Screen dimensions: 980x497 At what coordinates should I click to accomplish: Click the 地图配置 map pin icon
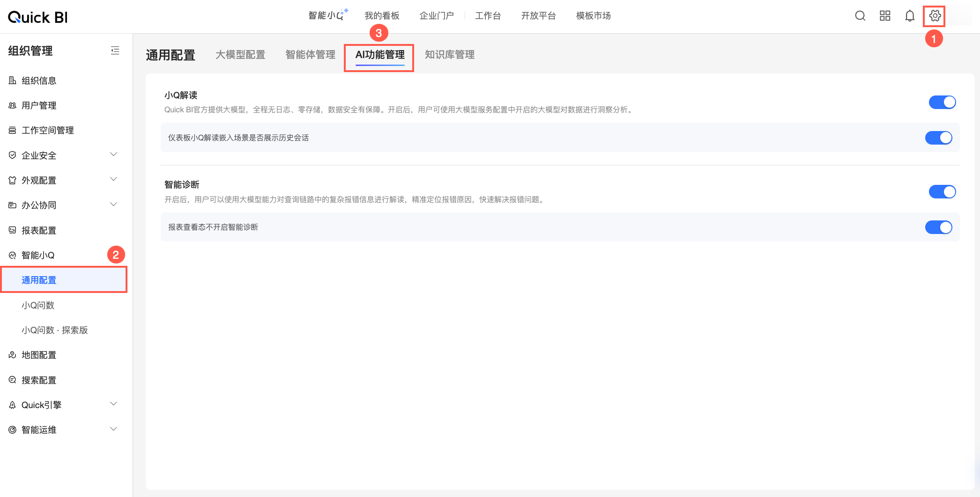point(13,355)
